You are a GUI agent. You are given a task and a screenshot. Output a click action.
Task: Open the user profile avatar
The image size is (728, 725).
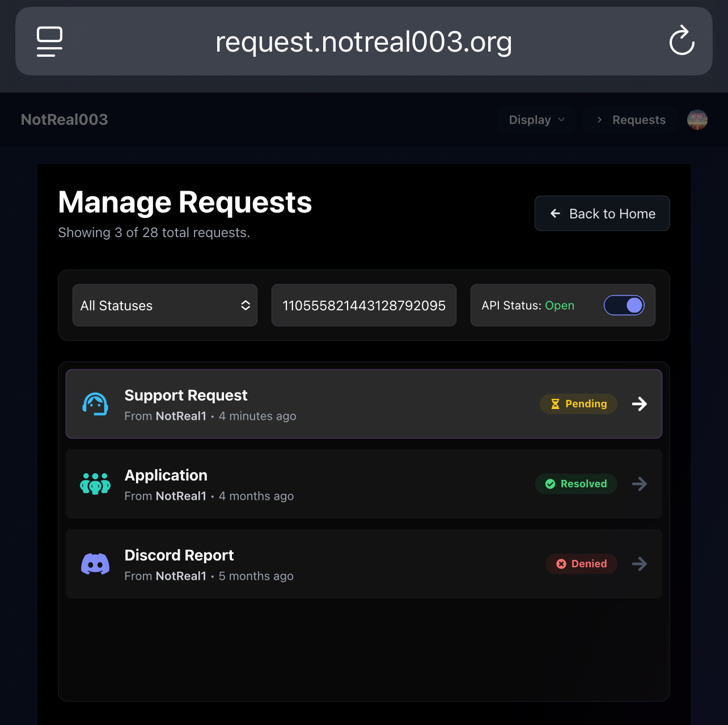click(697, 120)
